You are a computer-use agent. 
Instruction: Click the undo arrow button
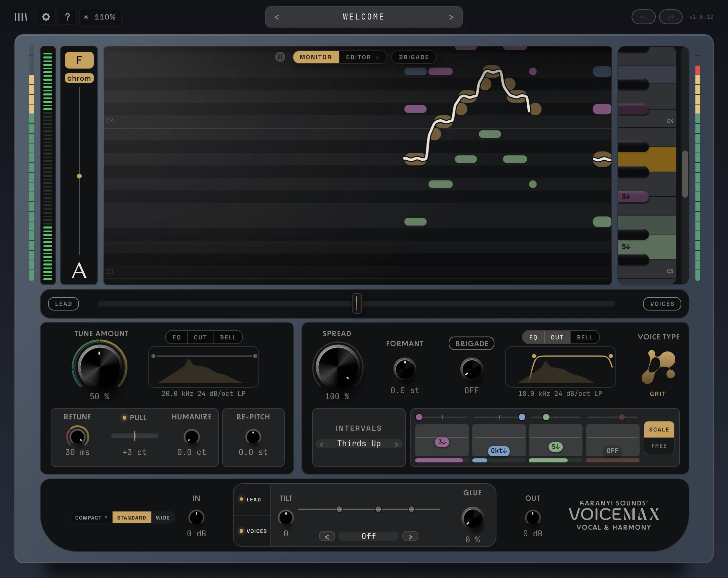[x=643, y=17]
